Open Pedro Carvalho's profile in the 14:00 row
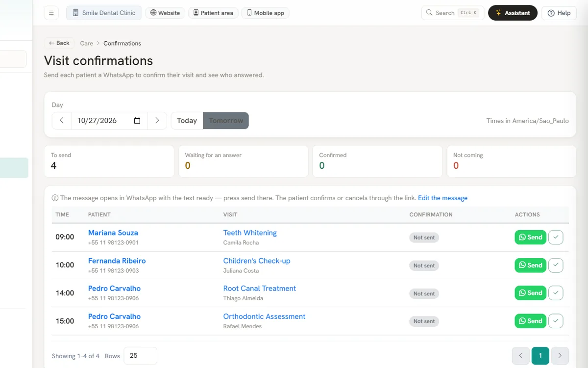Viewport: 588px width, 368px height. coord(115,289)
